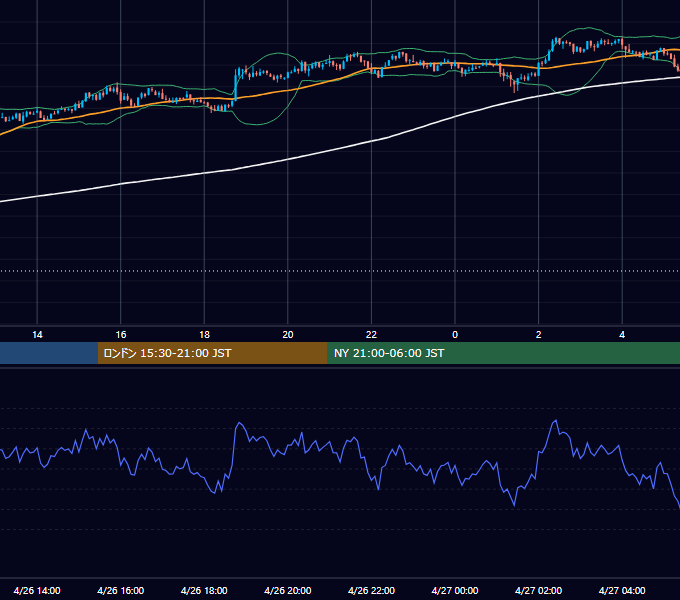Image resolution: width=680 pixels, height=600 pixels.
Task: Click the 4/27 02:00 time label
Action: [538, 590]
